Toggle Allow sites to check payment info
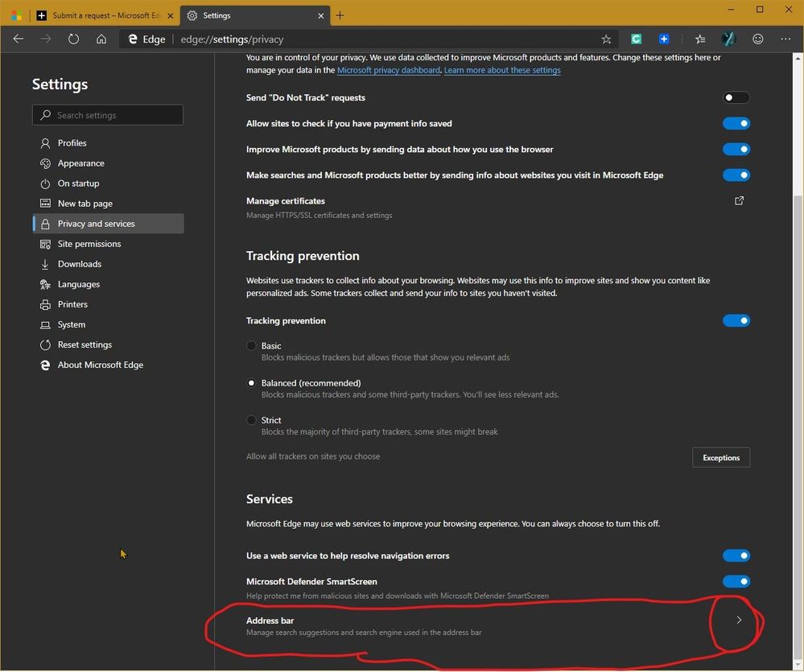 [x=736, y=123]
